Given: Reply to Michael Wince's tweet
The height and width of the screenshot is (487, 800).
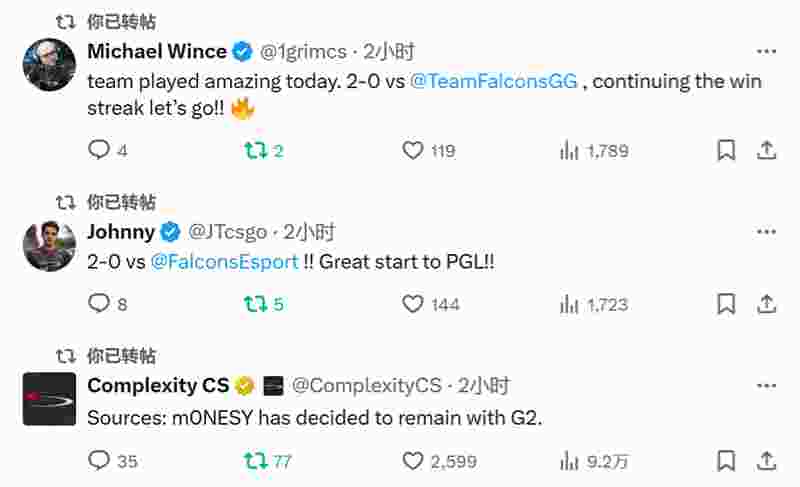Looking at the screenshot, I should pos(99,150).
